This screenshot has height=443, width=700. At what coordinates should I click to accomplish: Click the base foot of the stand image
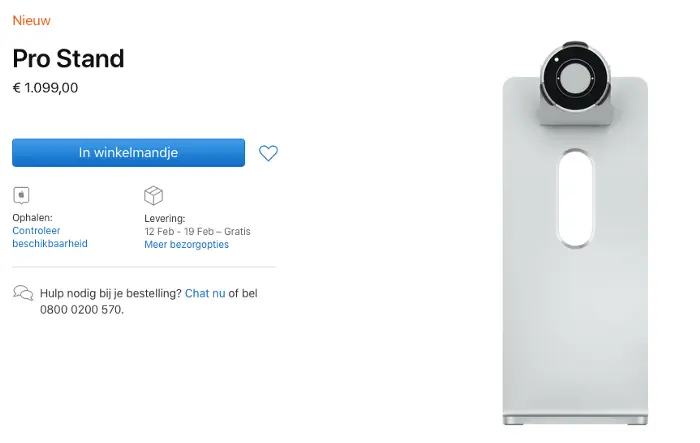tap(575, 420)
